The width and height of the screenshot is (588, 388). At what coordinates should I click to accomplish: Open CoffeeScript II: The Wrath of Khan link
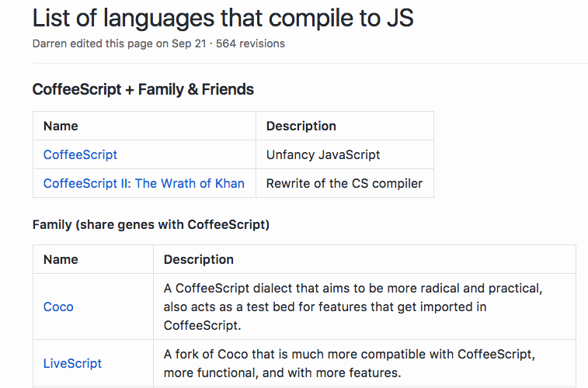(144, 183)
